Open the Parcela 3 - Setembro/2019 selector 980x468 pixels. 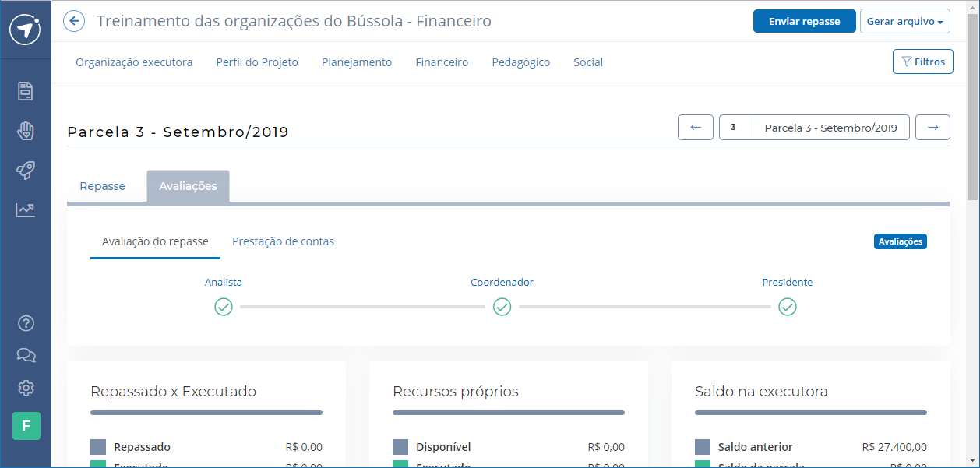point(831,127)
